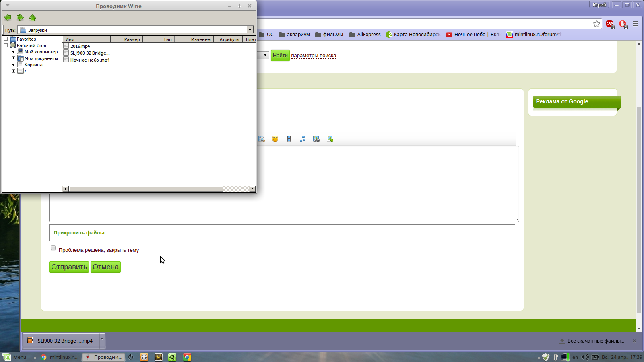Click the add image icon with plus
The width and height of the screenshot is (644, 362).
tap(330, 139)
